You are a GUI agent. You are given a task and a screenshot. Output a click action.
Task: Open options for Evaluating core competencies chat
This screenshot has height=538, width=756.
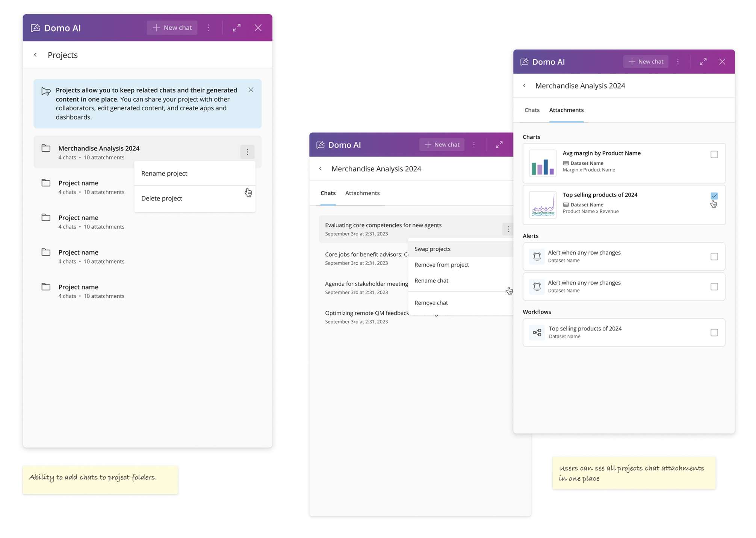point(508,229)
